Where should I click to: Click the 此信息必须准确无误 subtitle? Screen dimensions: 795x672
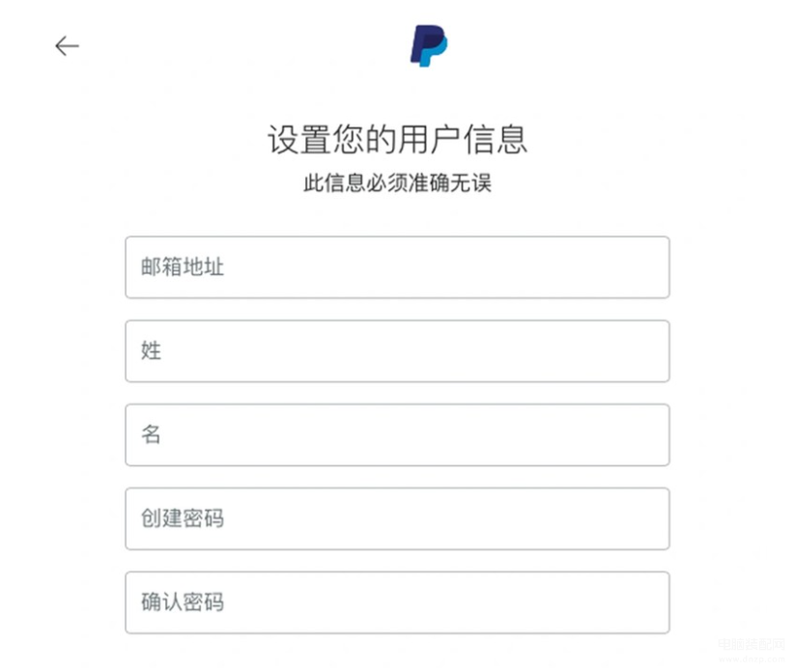pos(397,183)
